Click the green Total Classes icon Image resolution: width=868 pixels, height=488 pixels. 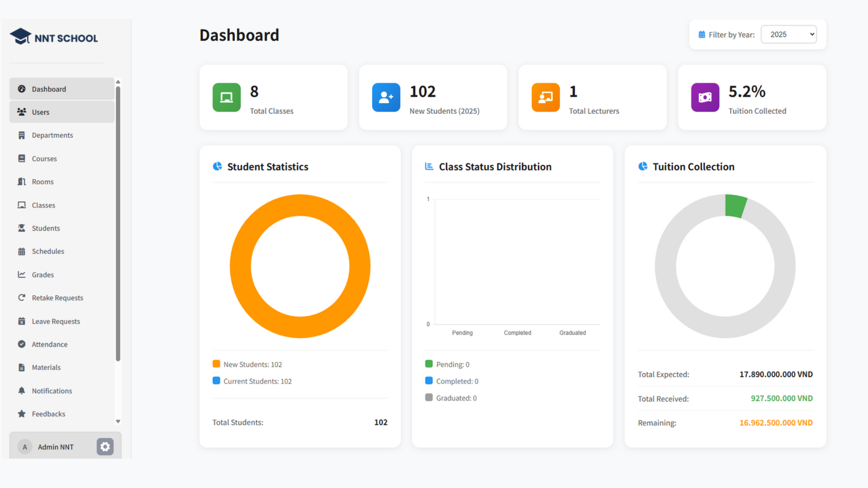click(226, 97)
